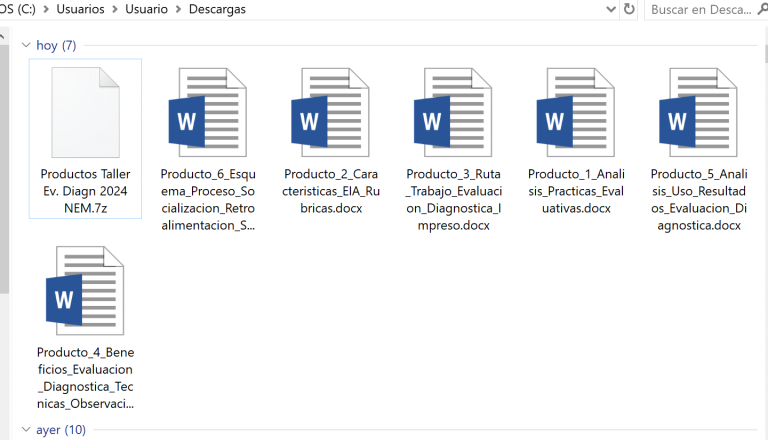Expand the chevron after Usuarios breadcrumb
This screenshot has height=441, width=768.
pos(115,9)
